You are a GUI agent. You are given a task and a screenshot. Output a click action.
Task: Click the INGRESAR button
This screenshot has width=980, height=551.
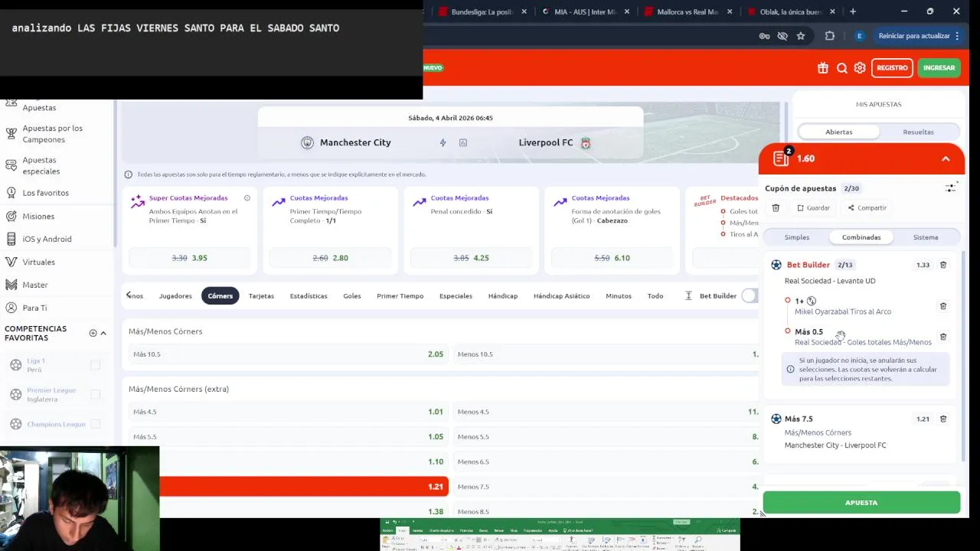point(939,68)
